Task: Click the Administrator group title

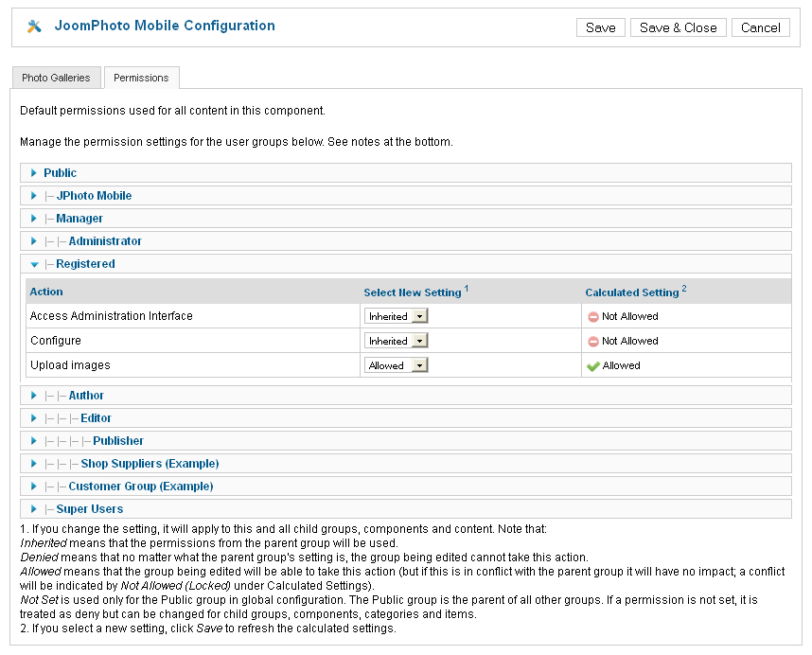Action: pyautogui.click(x=105, y=241)
